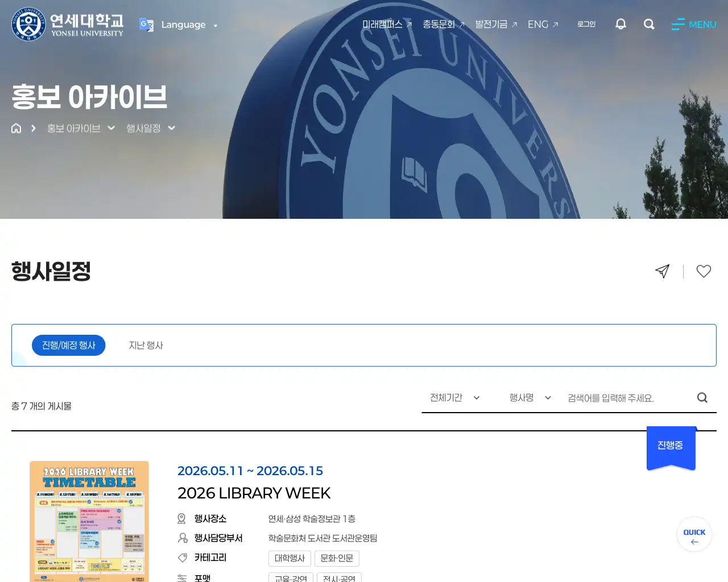Switch to the 지난 행사 tab
The height and width of the screenshot is (582, 728).
click(146, 346)
